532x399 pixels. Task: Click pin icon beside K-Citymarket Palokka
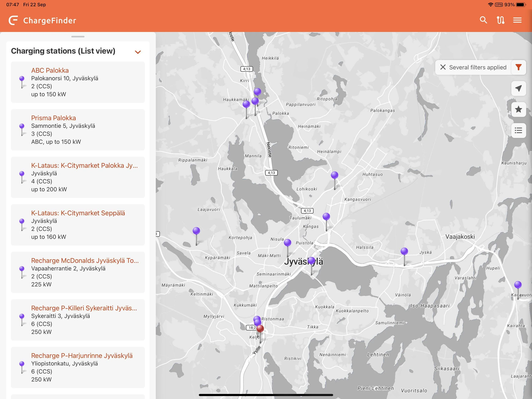(x=22, y=177)
